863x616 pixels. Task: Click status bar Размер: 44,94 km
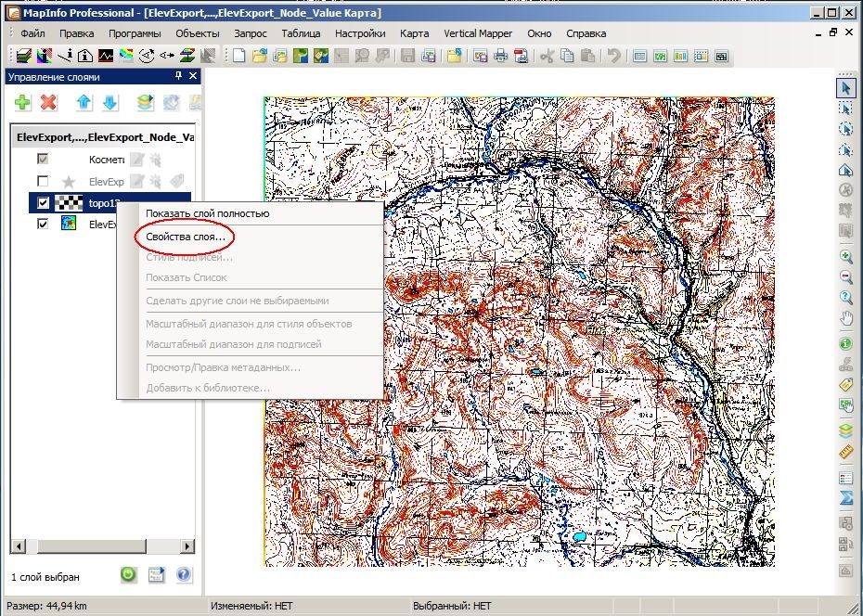(46, 606)
